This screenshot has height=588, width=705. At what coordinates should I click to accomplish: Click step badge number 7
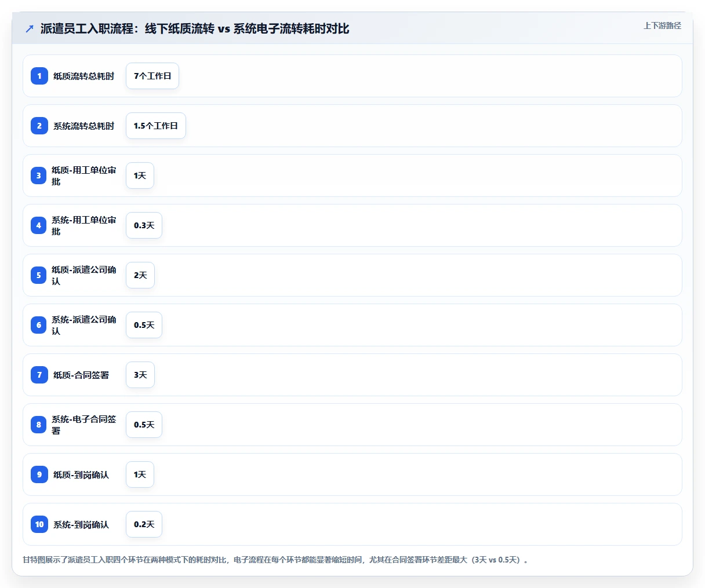pos(39,375)
